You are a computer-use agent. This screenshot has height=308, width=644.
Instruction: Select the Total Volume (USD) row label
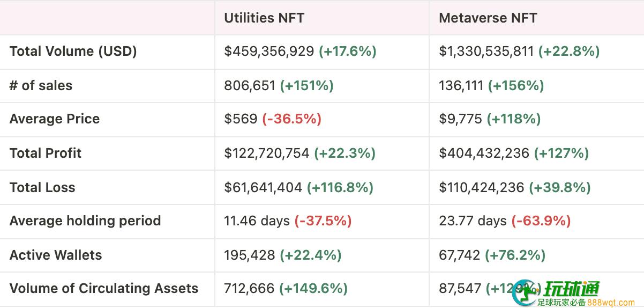[73, 52]
